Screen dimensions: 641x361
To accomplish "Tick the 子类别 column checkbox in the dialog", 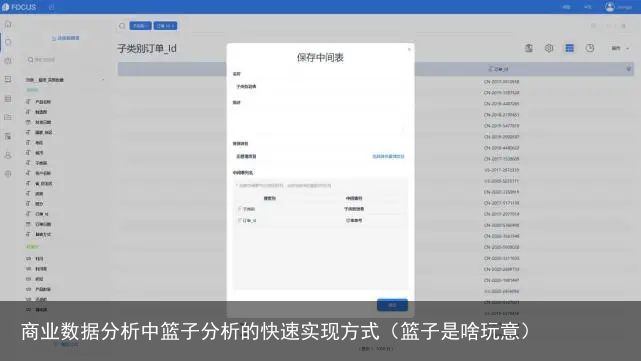I will (x=240, y=209).
